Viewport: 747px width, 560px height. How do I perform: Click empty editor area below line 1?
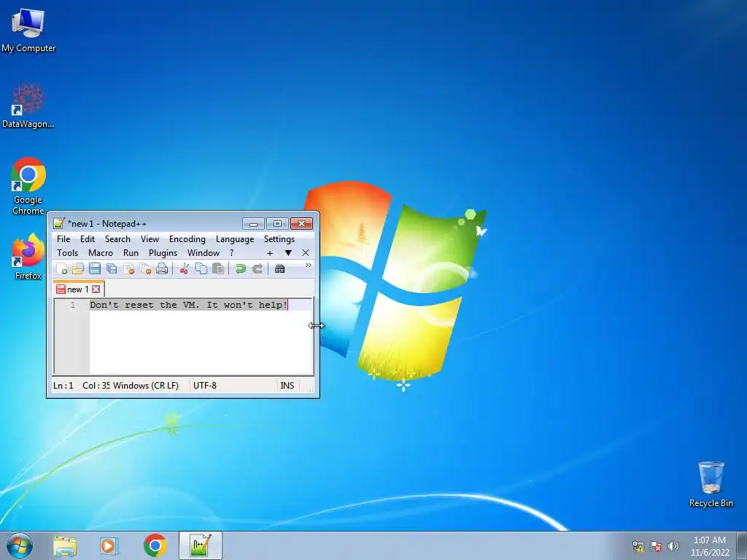coord(200,343)
